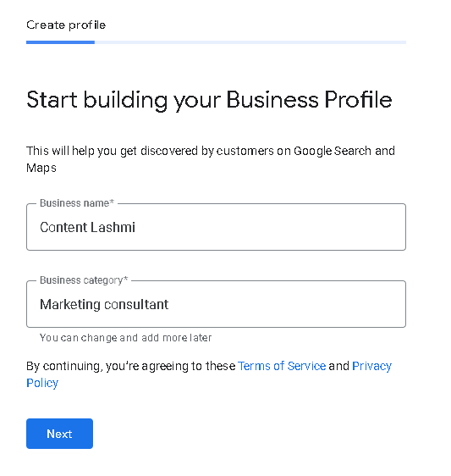Click the word Profile in the main heading
Screen dimensions: 451x476
(358, 100)
